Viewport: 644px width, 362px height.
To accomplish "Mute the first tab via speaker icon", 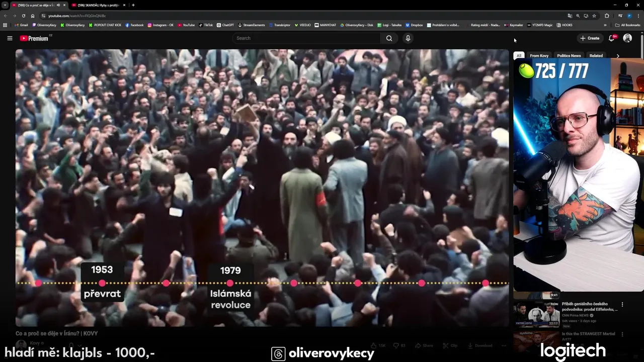I will [58, 5].
